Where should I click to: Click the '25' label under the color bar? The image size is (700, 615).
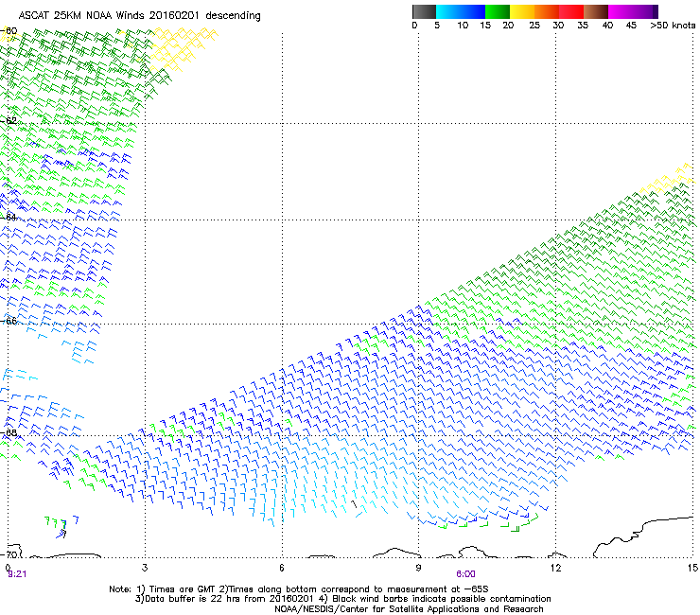pos(534,26)
